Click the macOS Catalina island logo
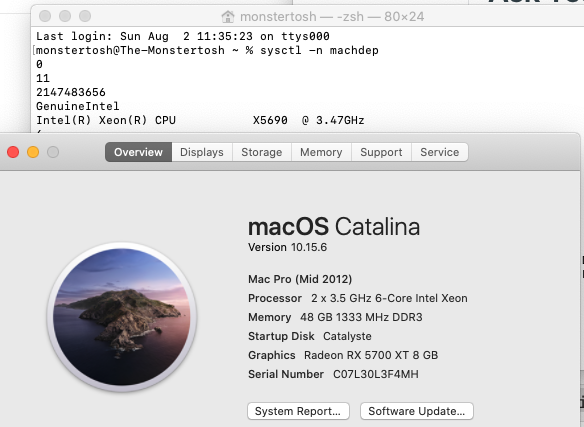 pyautogui.click(x=122, y=317)
